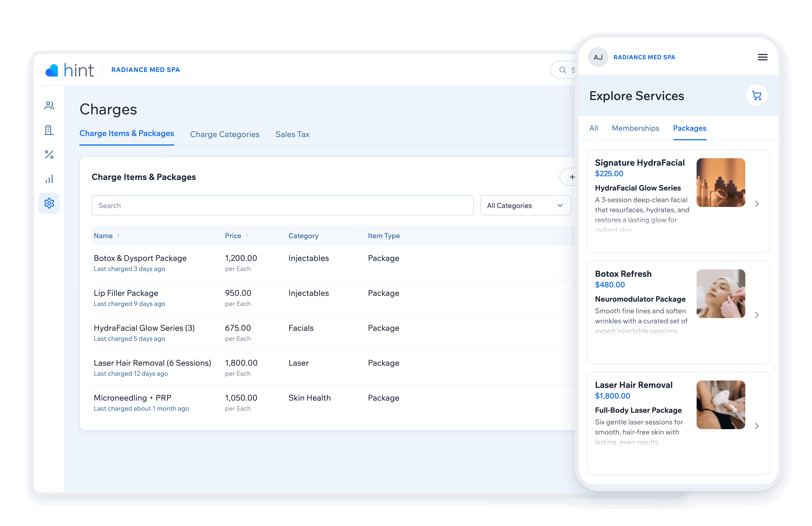The height and width of the screenshot is (526, 812).
Task: Select the All tab in Explore Services
Action: 593,128
